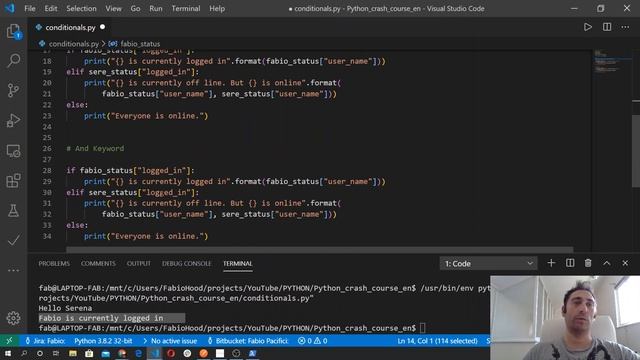Open the Edit menu
The image size is (640, 360).
click(x=51, y=9)
